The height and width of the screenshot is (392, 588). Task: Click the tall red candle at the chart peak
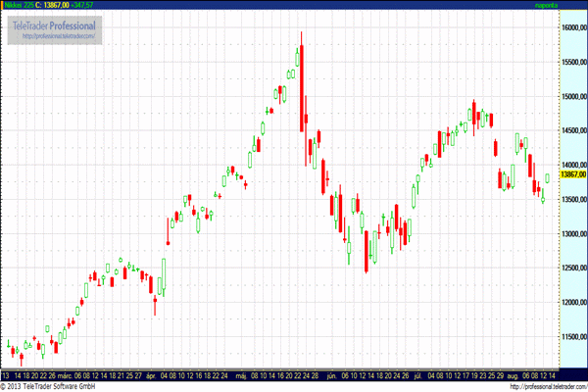coord(301,88)
